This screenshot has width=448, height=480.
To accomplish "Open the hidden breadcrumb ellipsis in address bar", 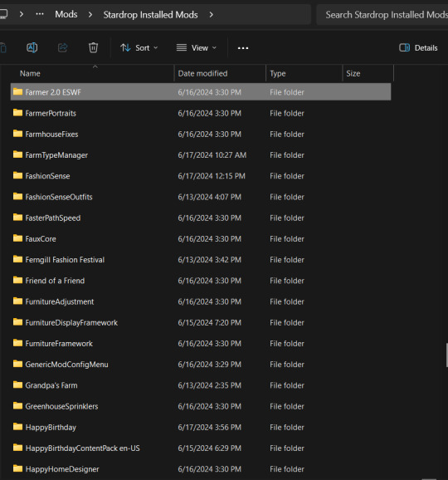I will 40,14.
